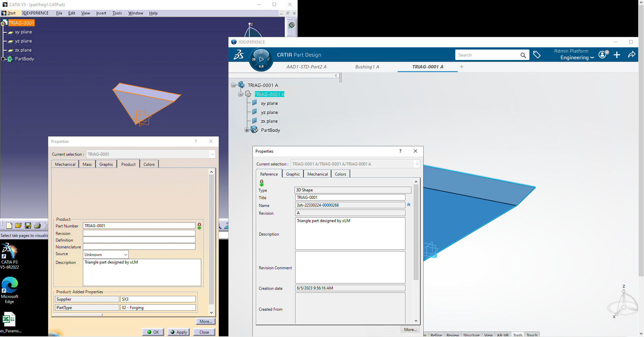Click the PartBody gear icon in CATIA V5 tree

point(10,59)
